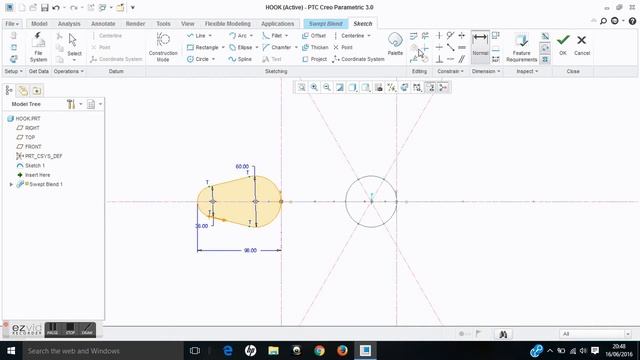Expand Swept Blend 1 tree node
This screenshot has height=360, width=640.
pos(11,184)
